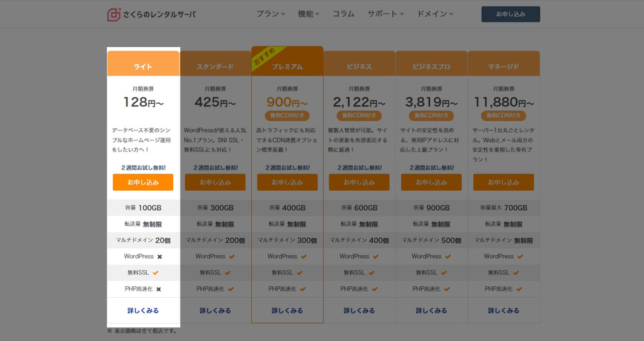Open the コラム page
This screenshot has width=644, height=341.
(343, 14)
